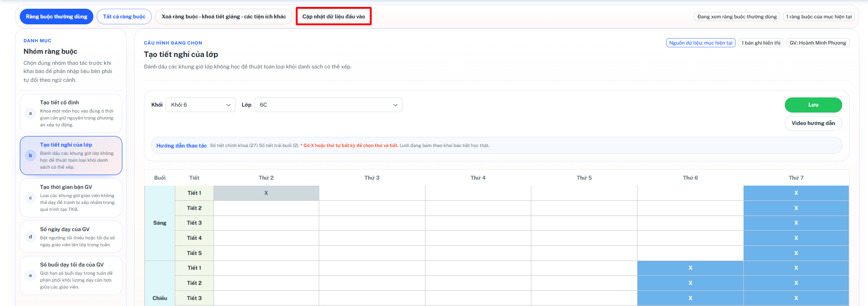Click the 'Thứ 6' column header

[x=690, y=178]
